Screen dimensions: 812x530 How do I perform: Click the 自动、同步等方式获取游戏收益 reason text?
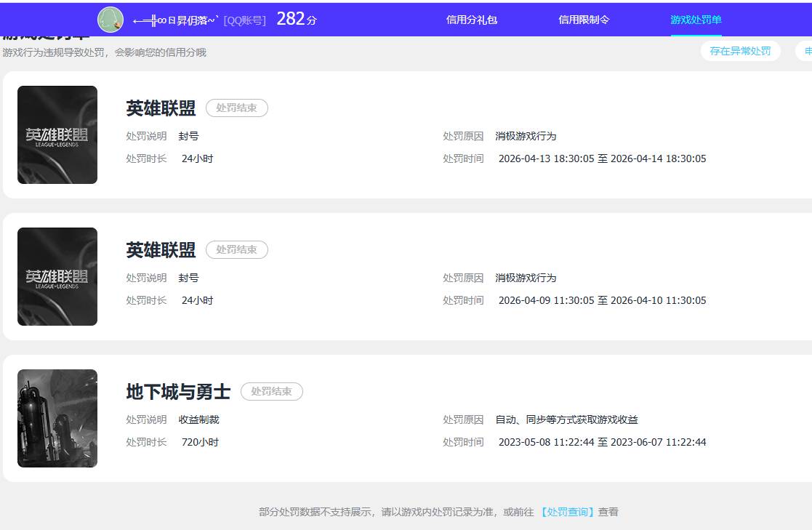point(566,419)
